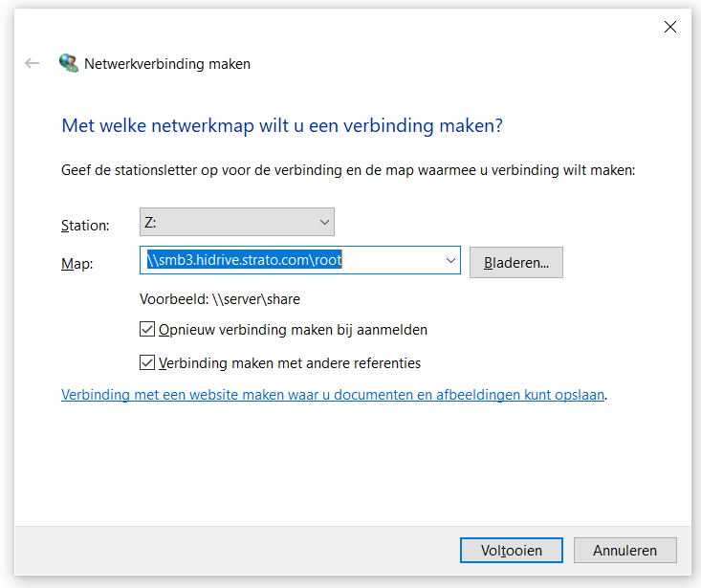Click the chevron arrow of the Z: dropdown
This screenshot has width=701, height=588.
[x=322, y=224]
